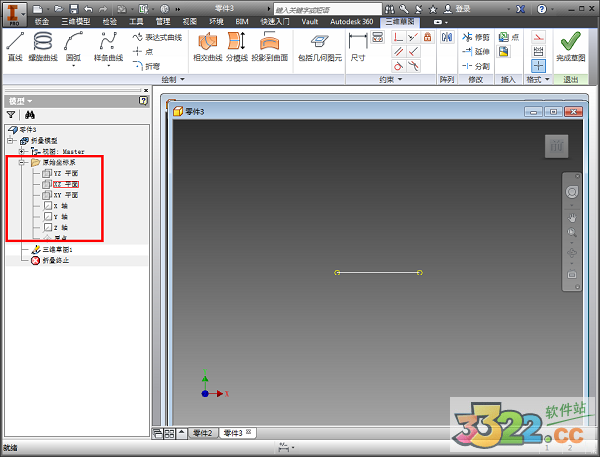Select the 投影到曲面 project to surface tool
This screenshot has height=457, width=600.
269,47
